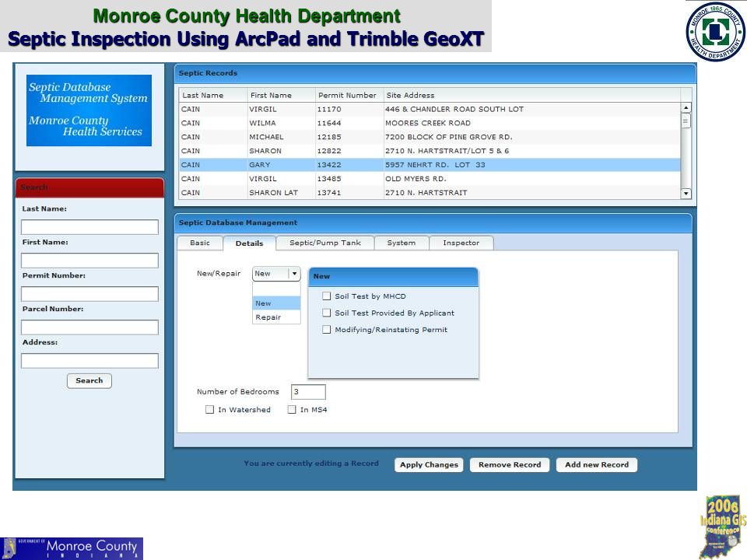This screenshot has height=560, width=747.
Task: Check Soil Test Provided By Applicant
Action: (326, 313)
